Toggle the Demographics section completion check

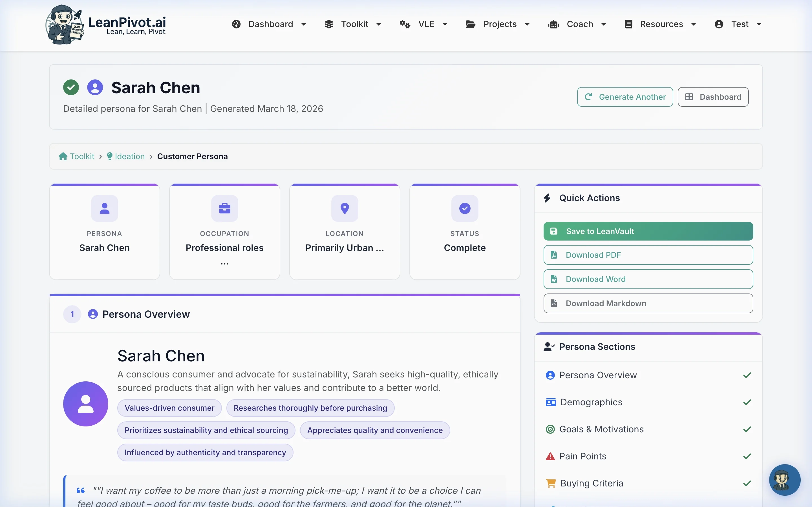747,402
